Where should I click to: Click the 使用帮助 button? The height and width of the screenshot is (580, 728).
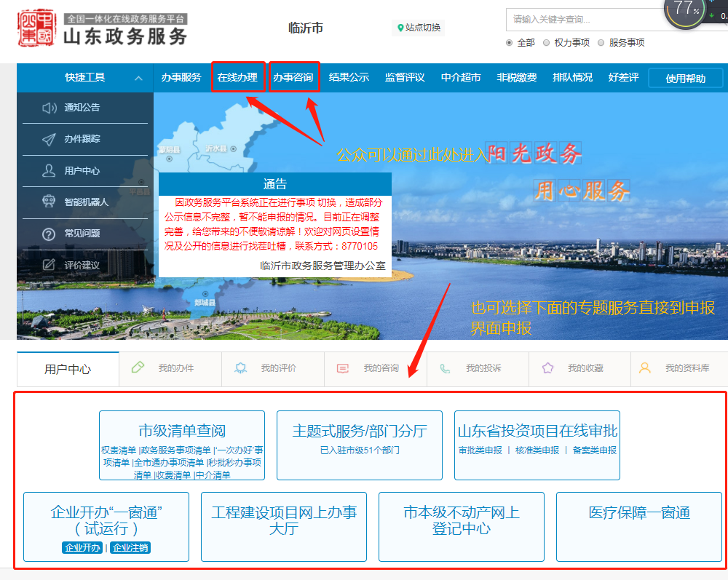pos(685,79)
